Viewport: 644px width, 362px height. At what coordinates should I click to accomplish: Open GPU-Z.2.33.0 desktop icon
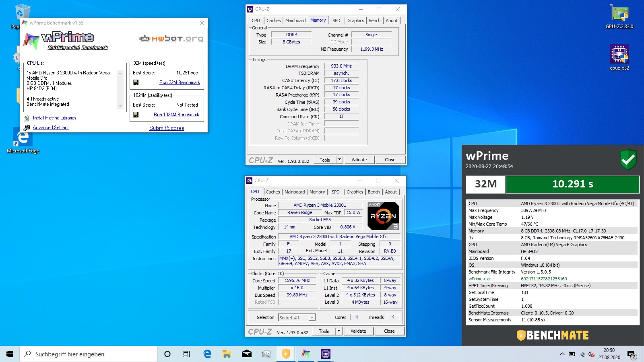coord(619,17)
